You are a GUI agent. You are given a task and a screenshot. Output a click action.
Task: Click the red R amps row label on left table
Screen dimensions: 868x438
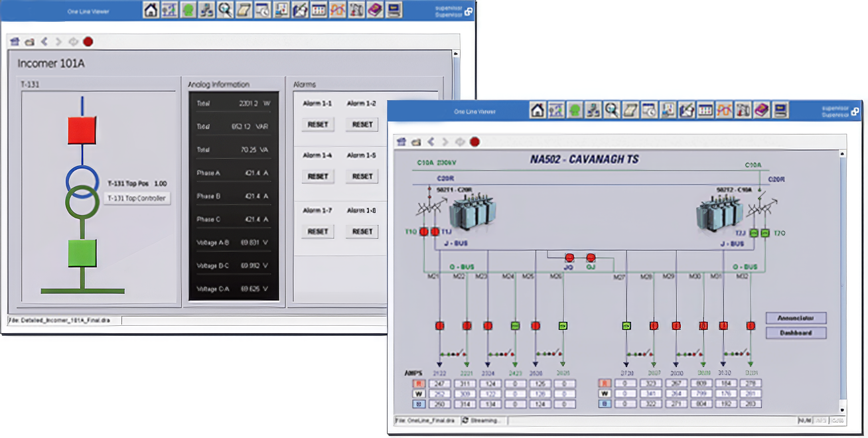tap(419, 383)
